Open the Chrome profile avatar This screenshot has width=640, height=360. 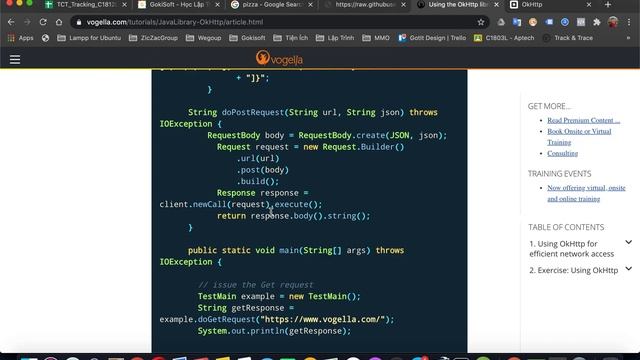click(x=613, y=22)
